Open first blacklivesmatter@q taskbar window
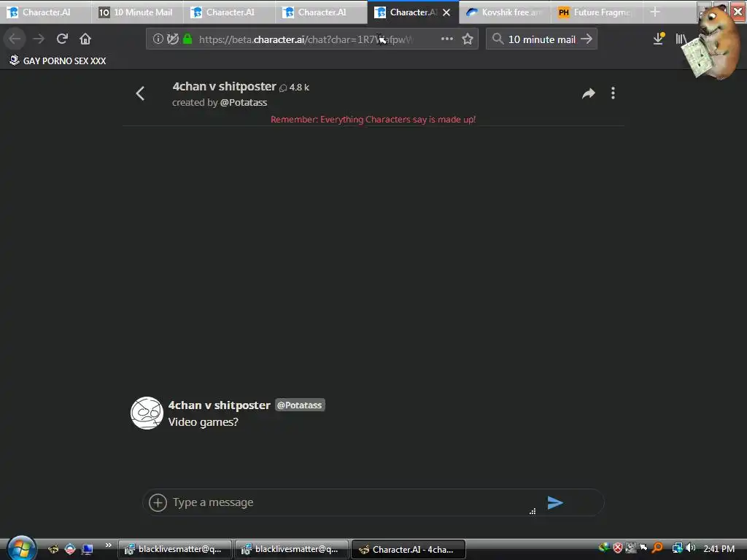 coord(174,550)
